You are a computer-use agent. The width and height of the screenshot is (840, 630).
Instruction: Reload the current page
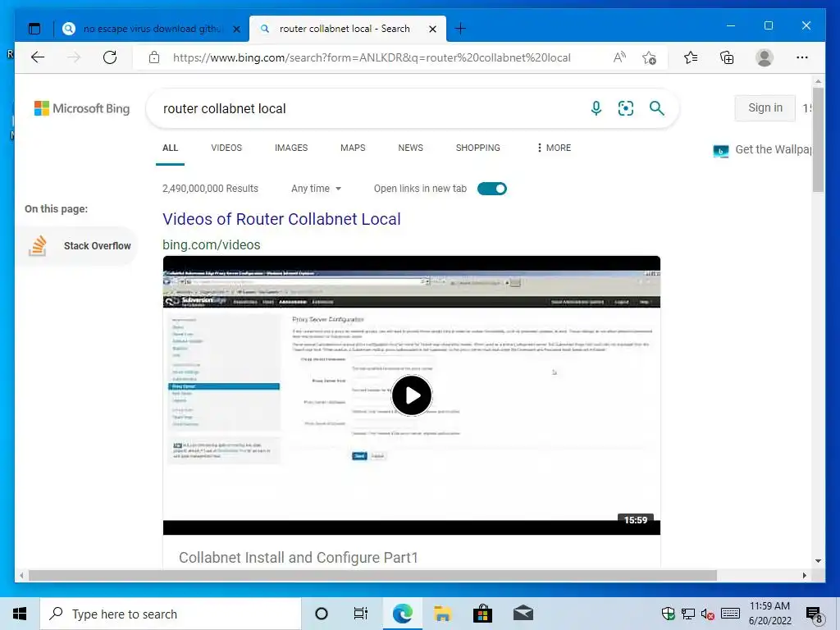pos(110,57)
